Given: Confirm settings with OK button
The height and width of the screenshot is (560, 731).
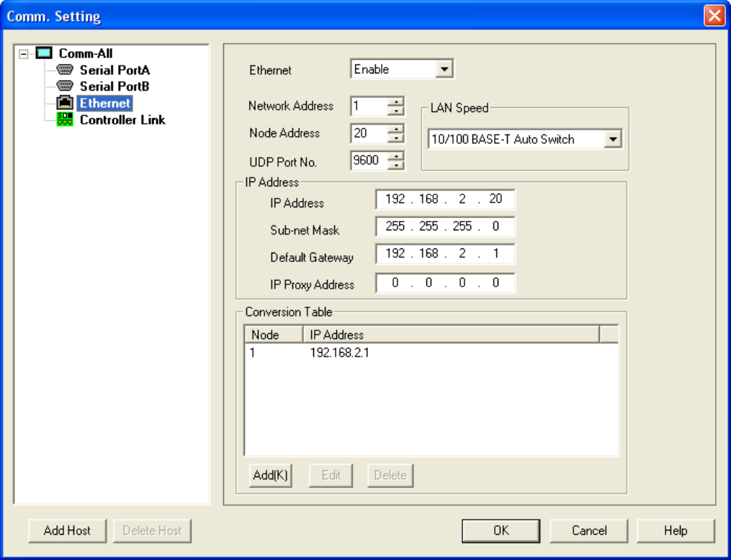Looking at the screenshot, I should pos(501,530).
